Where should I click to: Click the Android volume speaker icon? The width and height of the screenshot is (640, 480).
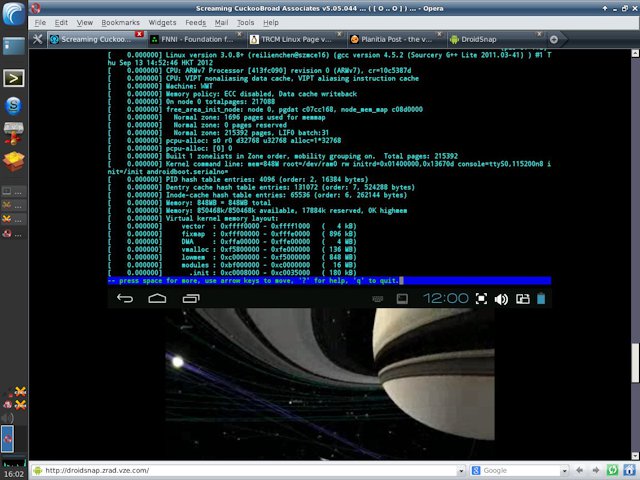click(501, 299)
